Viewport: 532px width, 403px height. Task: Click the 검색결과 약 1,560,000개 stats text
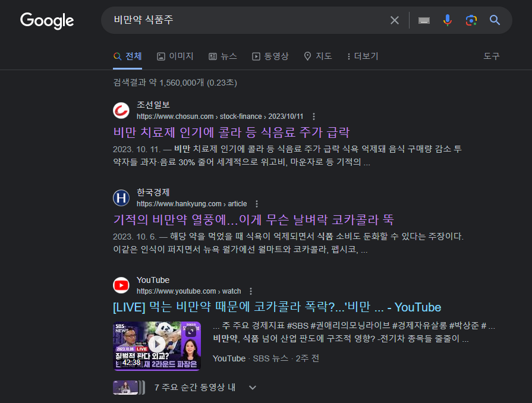pyautogui.click(x=175, y=83)
